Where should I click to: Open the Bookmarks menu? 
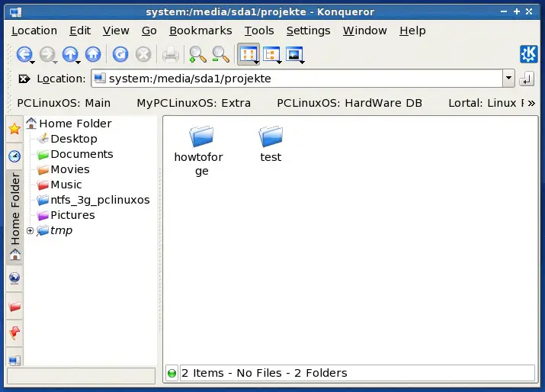[x=200, y=31]
